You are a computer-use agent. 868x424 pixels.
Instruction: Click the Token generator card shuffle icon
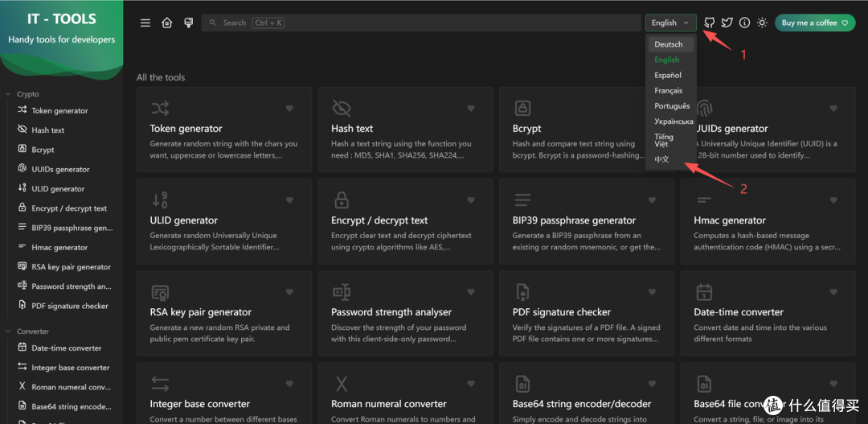tap(160, 108)
